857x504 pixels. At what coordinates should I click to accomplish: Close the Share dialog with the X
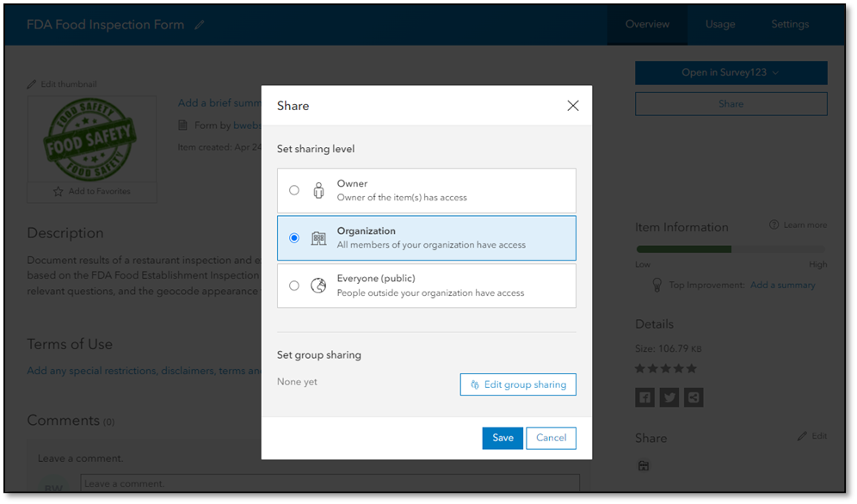[573, 105]
